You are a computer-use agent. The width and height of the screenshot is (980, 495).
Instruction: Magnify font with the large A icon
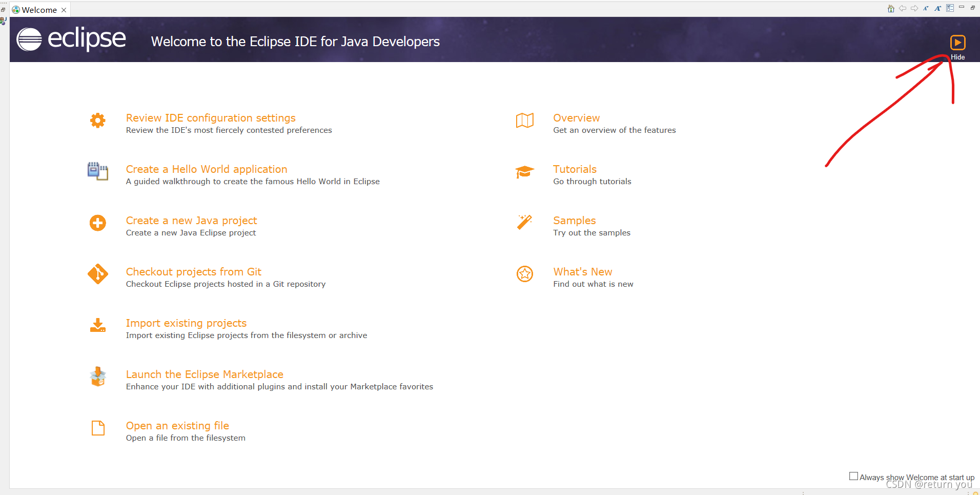coord(937,8)
